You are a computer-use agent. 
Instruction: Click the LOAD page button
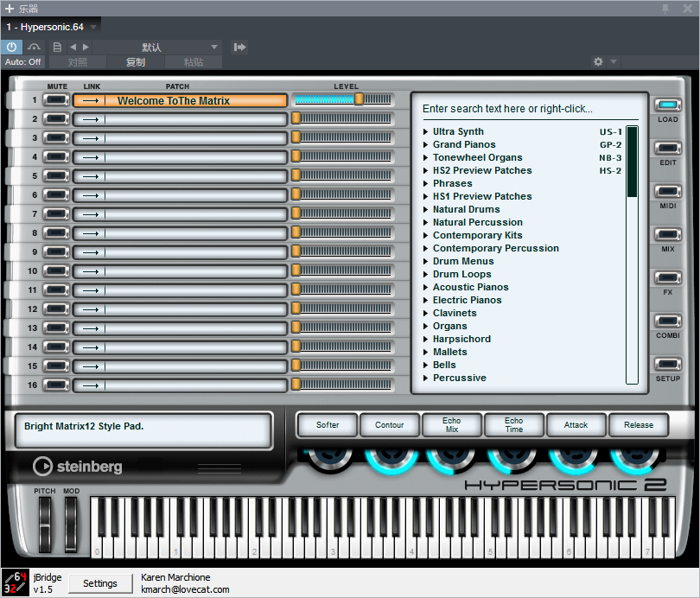pyautogui.click(x=667, y=105)
